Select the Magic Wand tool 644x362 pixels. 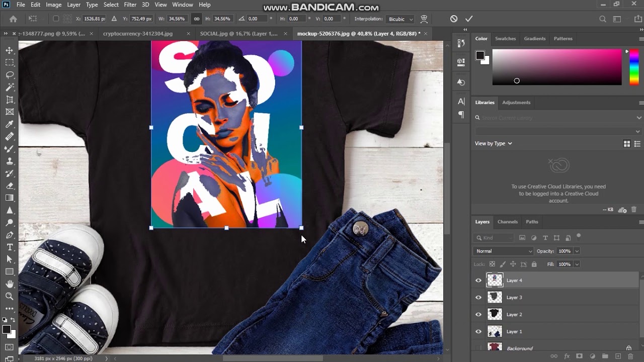pyautogui.click(x=10, y=87)
